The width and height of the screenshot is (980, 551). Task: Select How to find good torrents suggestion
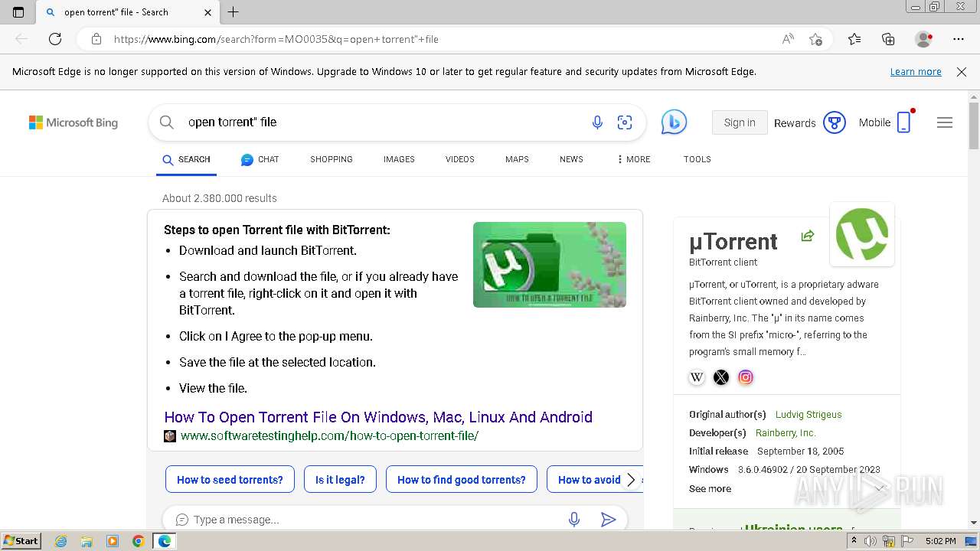click(x=462, y=480)
